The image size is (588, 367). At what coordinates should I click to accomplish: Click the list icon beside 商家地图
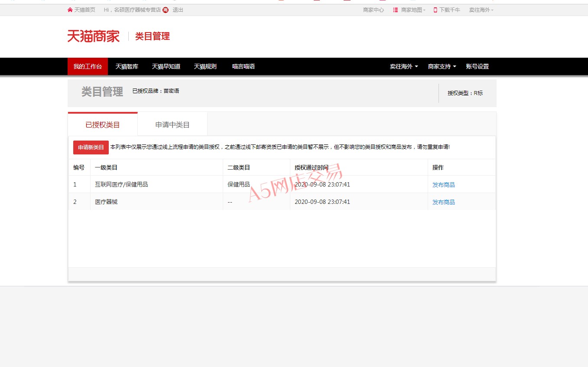(396, 10)
